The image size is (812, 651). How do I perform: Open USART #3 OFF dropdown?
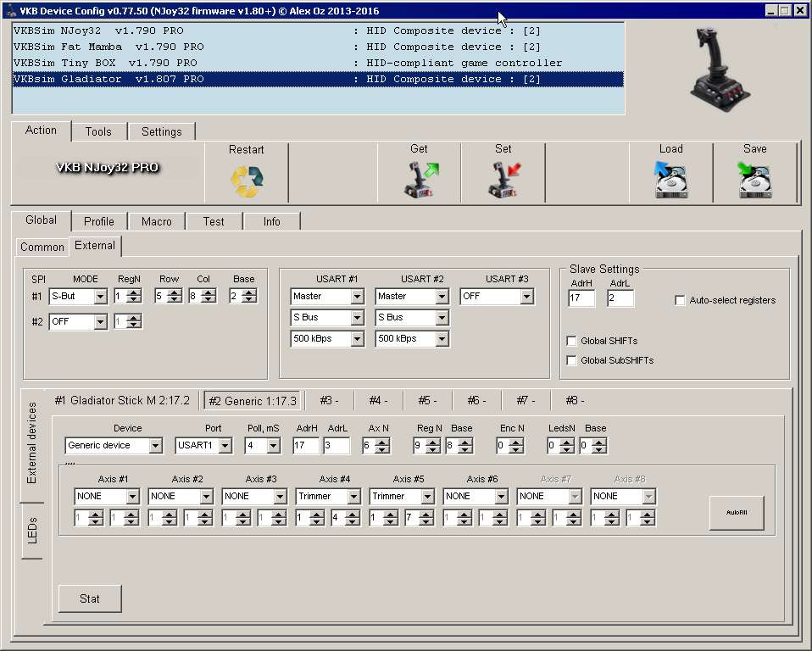[x=526, y=296]
